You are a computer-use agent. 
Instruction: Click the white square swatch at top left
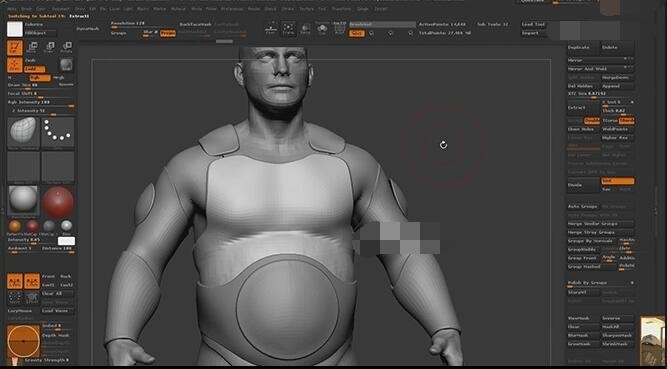click(x=15, y=29)
